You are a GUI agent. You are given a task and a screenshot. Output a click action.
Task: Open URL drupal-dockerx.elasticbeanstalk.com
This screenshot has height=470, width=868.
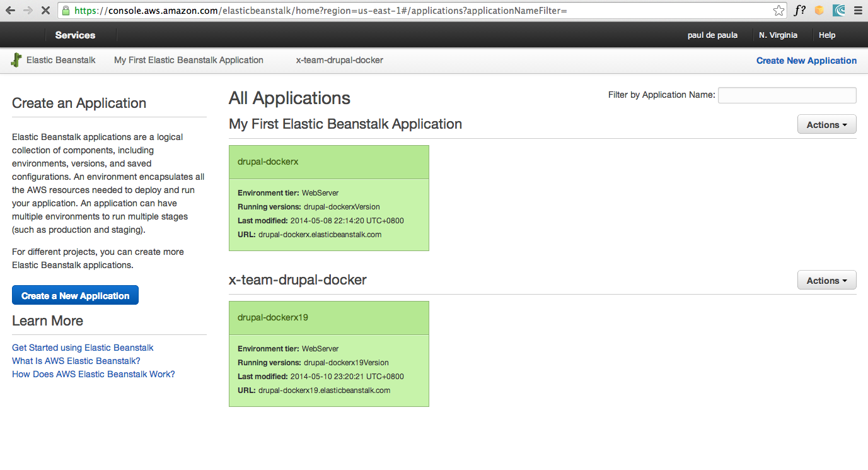click(320, 235)
